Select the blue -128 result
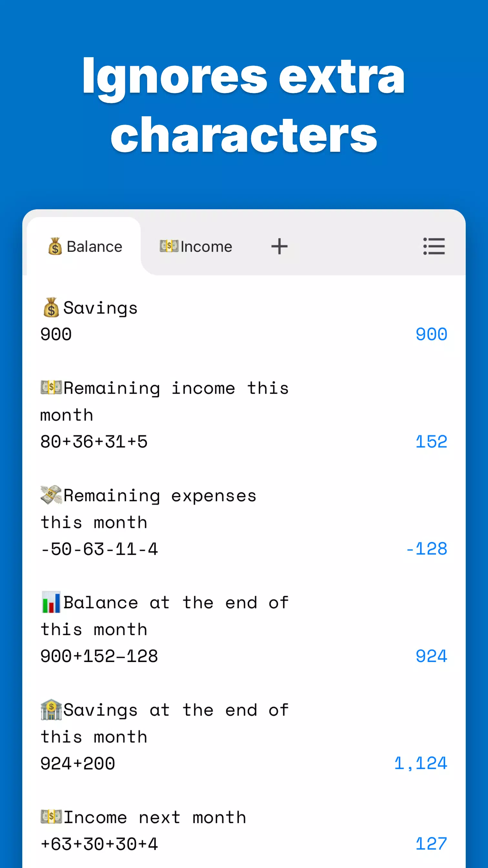488x868 pixels. (426, 549)
